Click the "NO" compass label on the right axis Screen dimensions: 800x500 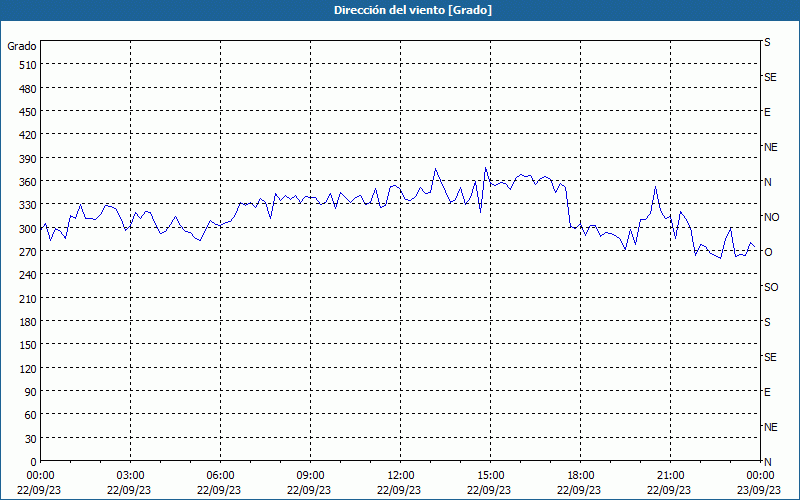[771, 217]
